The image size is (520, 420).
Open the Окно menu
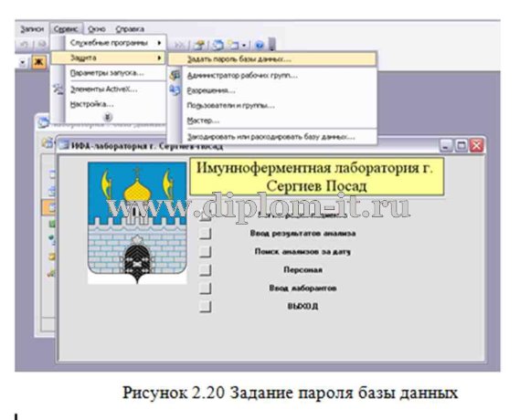[97, 29]
